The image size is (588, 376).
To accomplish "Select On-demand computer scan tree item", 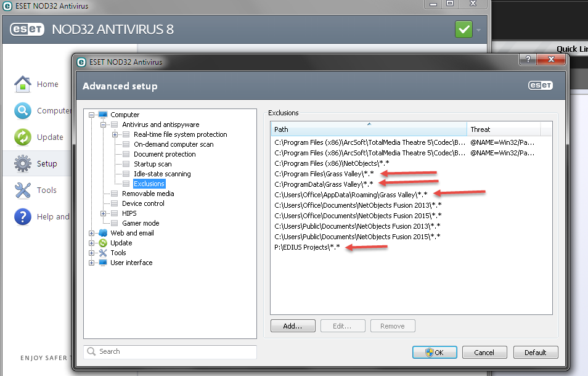I will (174, 144).
